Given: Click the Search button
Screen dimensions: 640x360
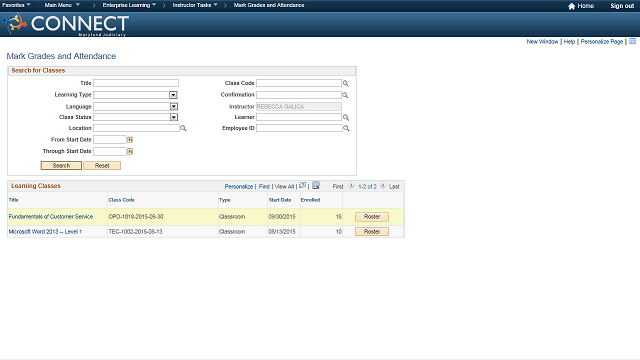Looking at the screenshot, I should point(61,166).
